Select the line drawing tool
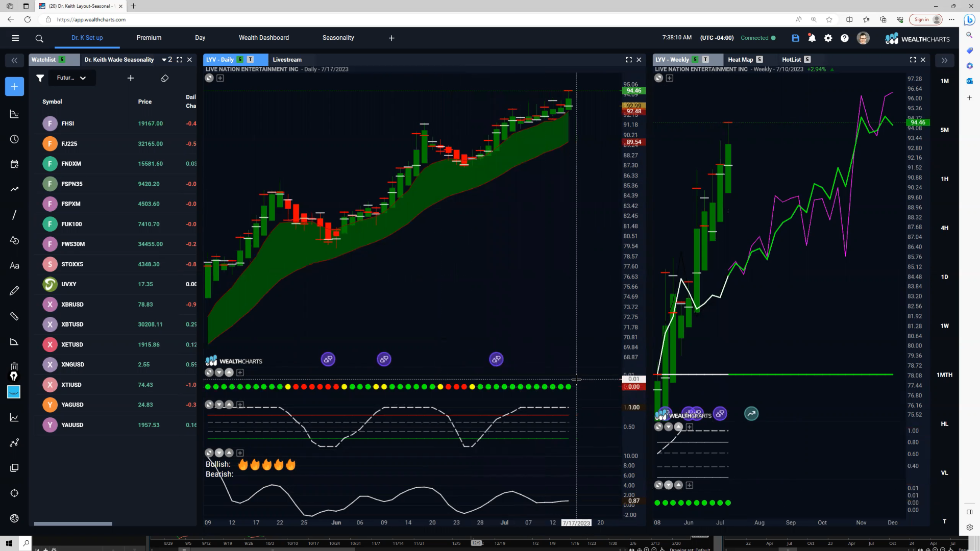Screen dimensions: 980x551 click(14, 215)
